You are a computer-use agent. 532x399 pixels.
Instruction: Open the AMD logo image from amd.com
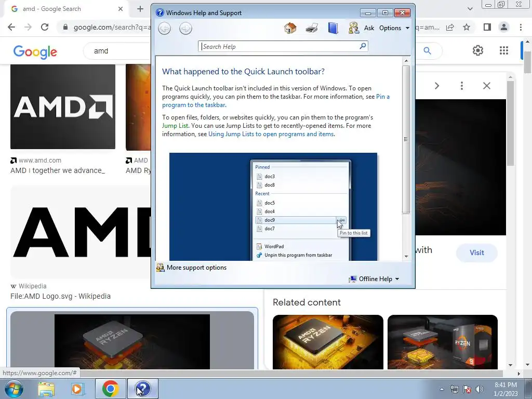click(63, 107)
